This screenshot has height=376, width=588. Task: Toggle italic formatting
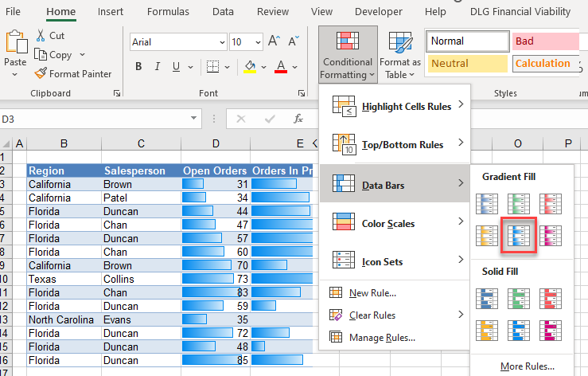point(157,67)
